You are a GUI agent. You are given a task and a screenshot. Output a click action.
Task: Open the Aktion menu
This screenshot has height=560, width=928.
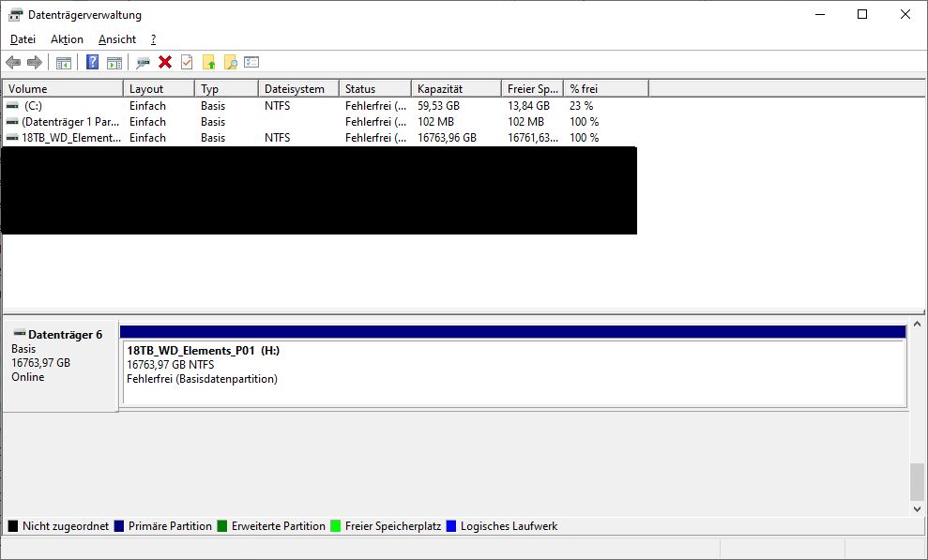click(67, 39)
